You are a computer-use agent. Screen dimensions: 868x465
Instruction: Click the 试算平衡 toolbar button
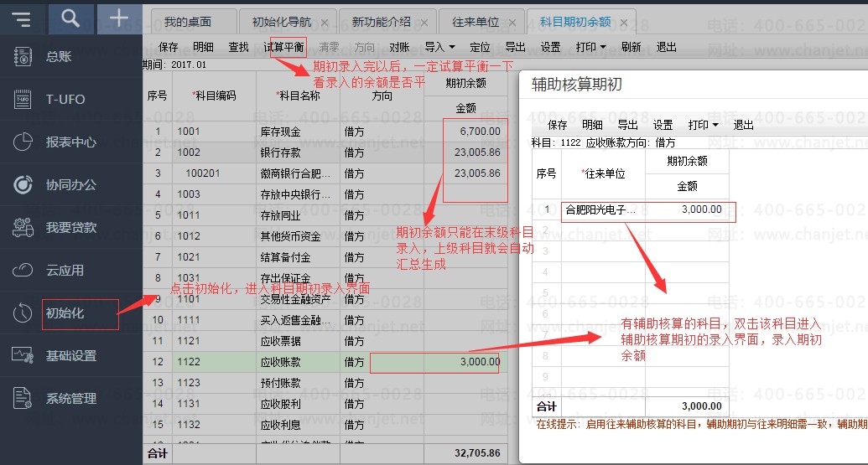click(283, 47)
